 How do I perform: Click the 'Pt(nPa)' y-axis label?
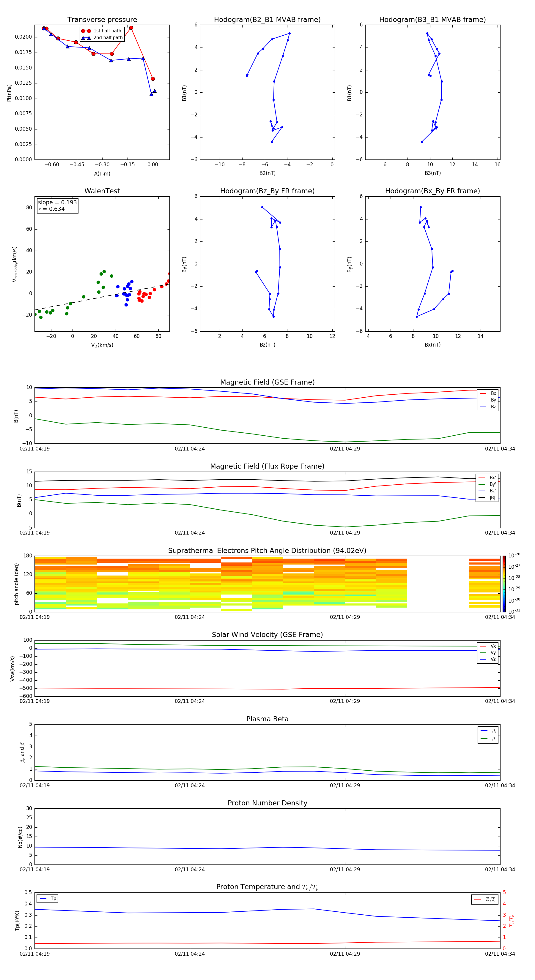9,92
